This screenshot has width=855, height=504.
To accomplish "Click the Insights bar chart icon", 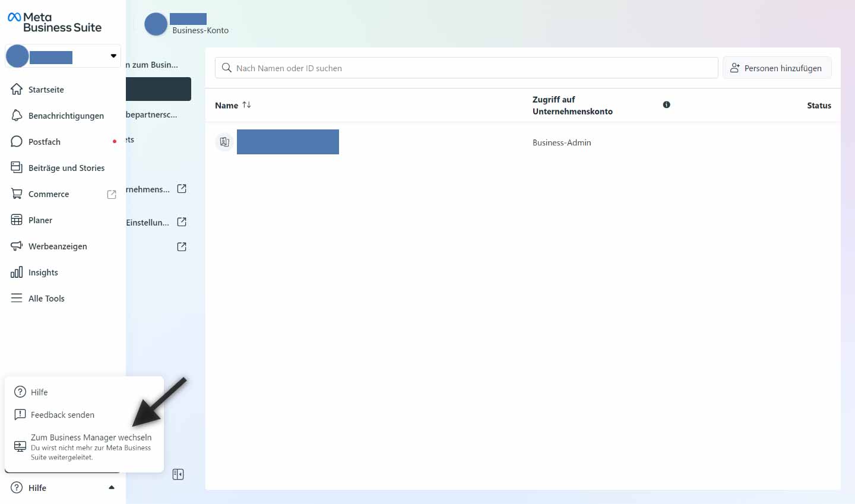I will click(17, 272).
